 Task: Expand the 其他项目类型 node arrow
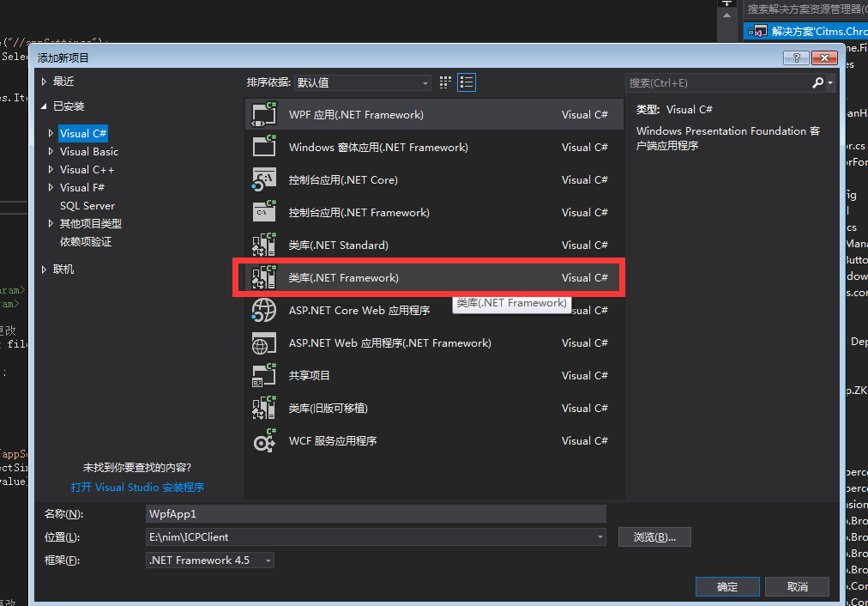click(51, 223)
